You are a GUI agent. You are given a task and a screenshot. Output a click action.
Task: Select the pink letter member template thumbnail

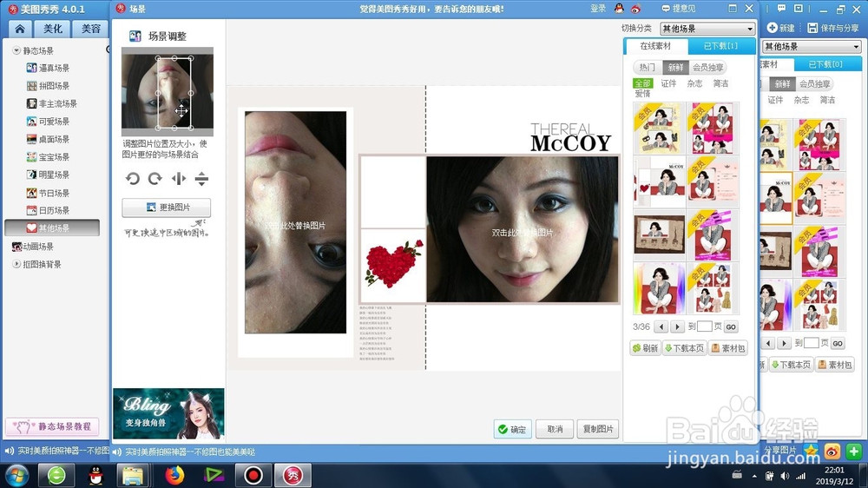tap(713, 181)
